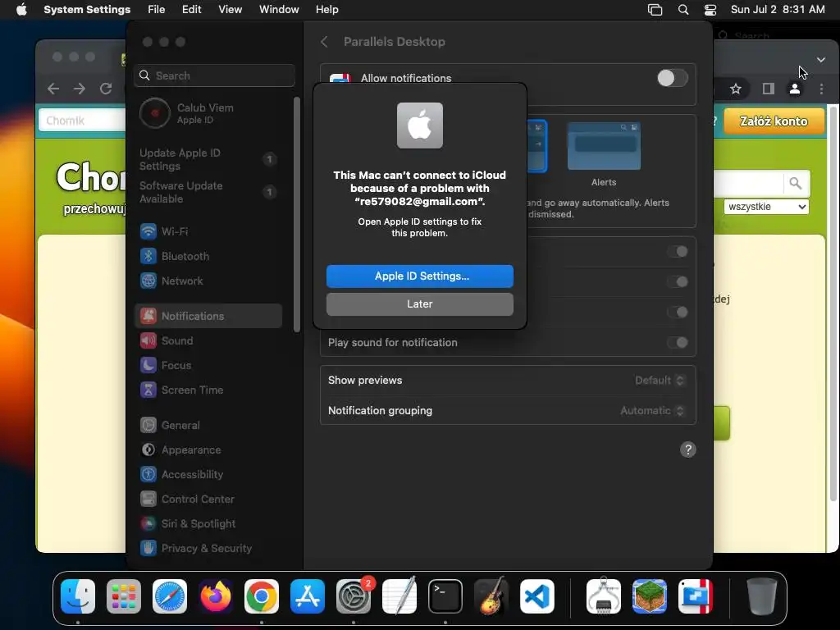Open Appearance settings in the sidebar
Image resolution: width=840 pixels, height=630 pixels.
click(x=208, y=450)
